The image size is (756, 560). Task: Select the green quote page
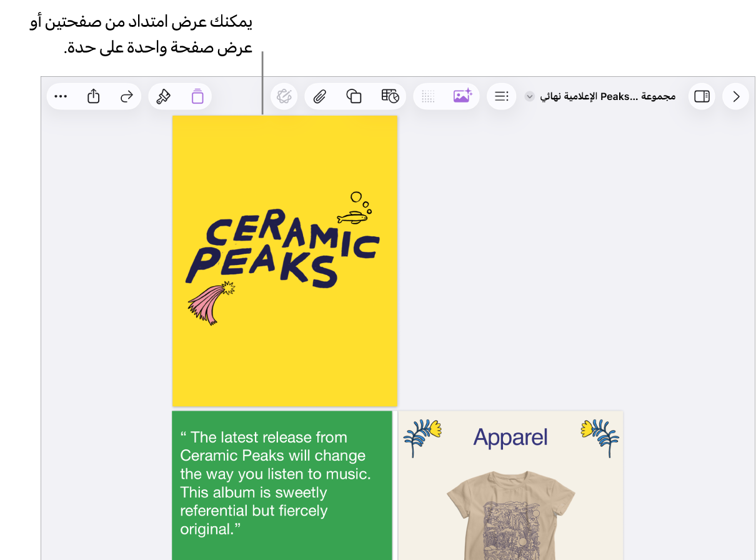pyautogui.click(x=282, y=485)
